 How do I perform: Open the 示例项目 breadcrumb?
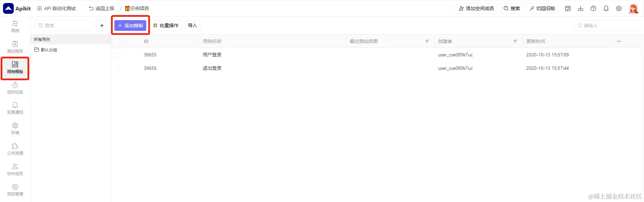point(137,8)
